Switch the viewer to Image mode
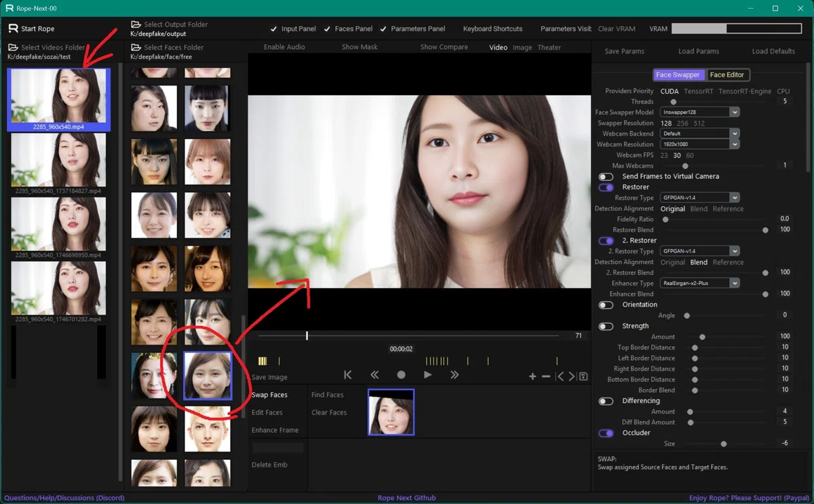 pos(522,47)
